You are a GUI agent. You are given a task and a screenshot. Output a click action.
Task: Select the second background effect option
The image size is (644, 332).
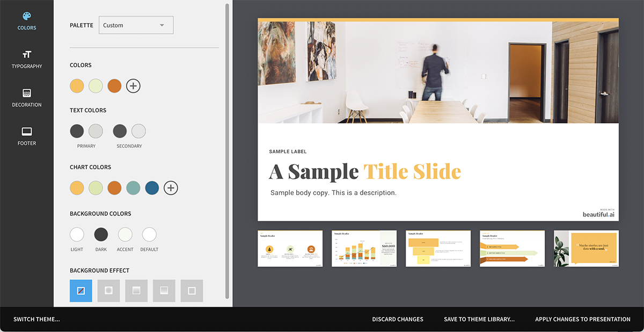pyautogui.click(x=108, y=290)
